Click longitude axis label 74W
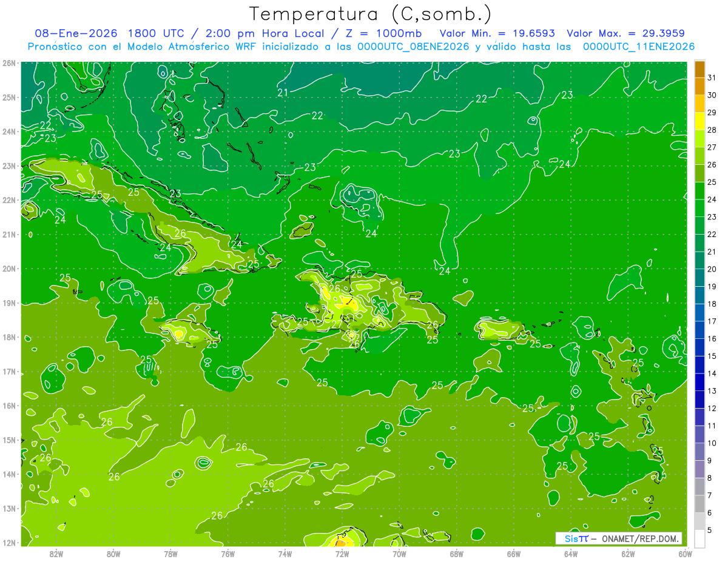 point(285,554)
